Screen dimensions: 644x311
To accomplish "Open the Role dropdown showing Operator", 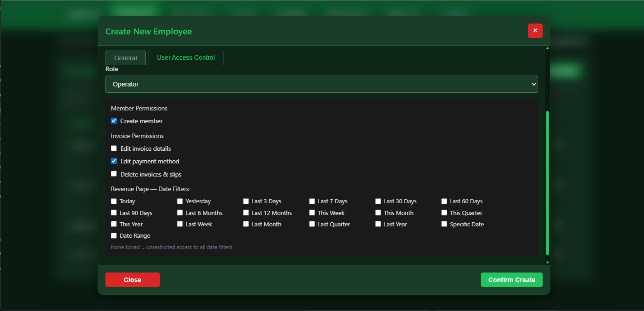I will pos(321,84).
